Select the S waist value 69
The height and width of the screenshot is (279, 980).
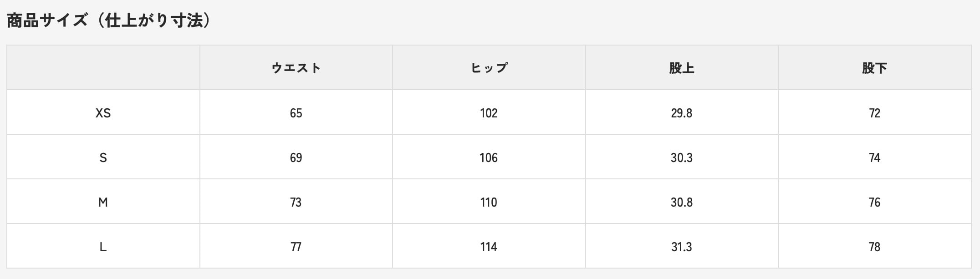(x=296, y=157)
